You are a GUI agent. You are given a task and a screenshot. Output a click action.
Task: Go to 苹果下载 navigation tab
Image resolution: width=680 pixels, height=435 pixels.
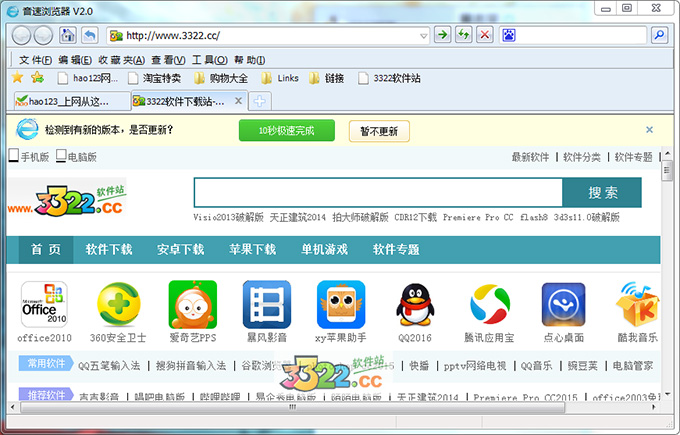(252, 249)
